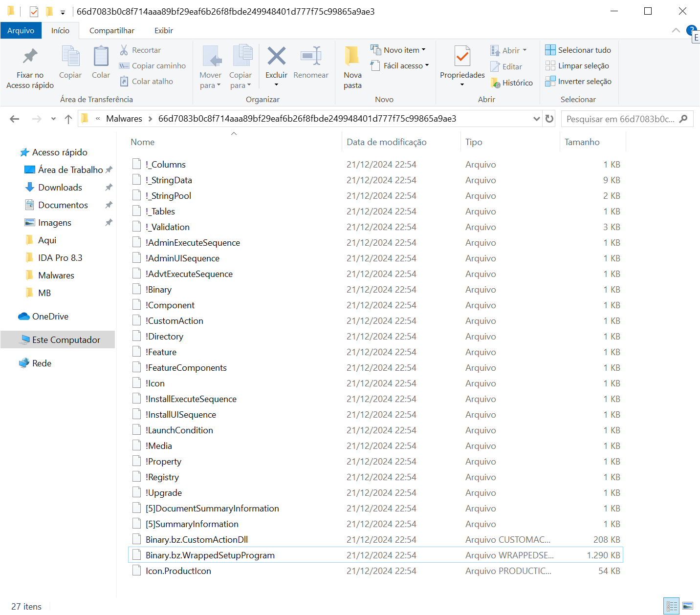Screen dimensions: 700x615
Task: Click Selecionar tudo
Action: tap(578, 50)
